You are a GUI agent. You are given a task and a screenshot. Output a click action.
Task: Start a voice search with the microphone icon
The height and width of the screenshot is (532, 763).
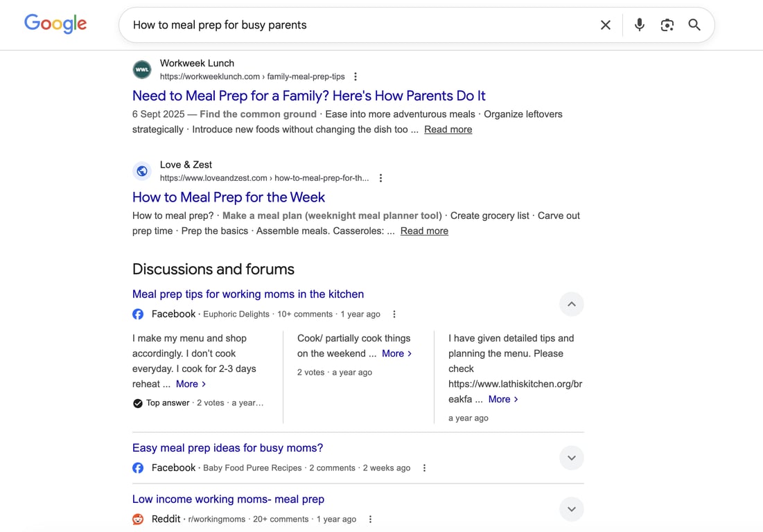[x=639, y=24]
